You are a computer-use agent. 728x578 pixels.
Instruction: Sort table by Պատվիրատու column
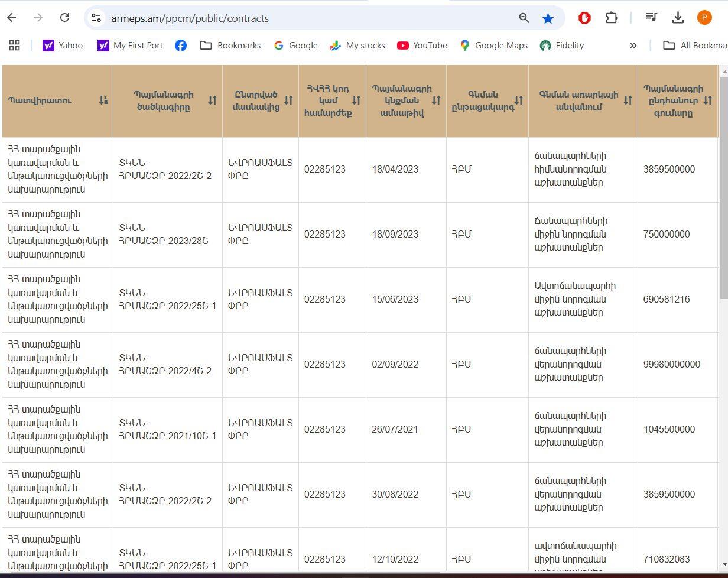[x=104, y=100]
